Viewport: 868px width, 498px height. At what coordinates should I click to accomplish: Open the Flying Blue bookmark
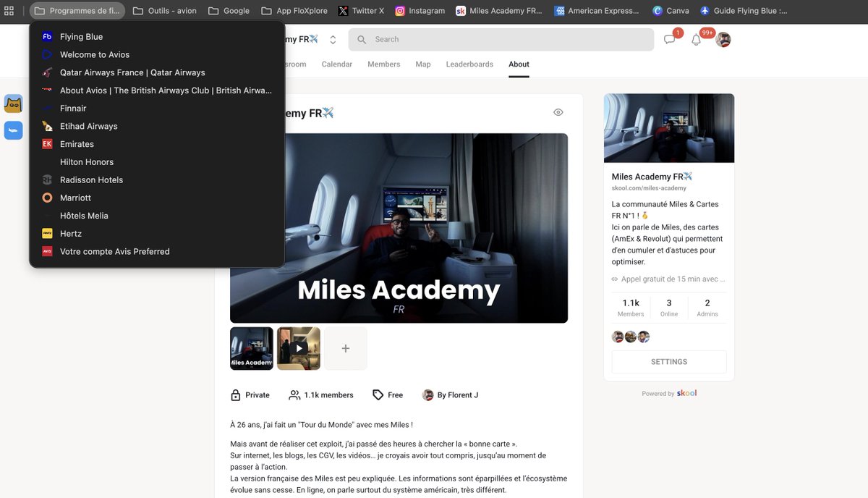coord(156,37)
